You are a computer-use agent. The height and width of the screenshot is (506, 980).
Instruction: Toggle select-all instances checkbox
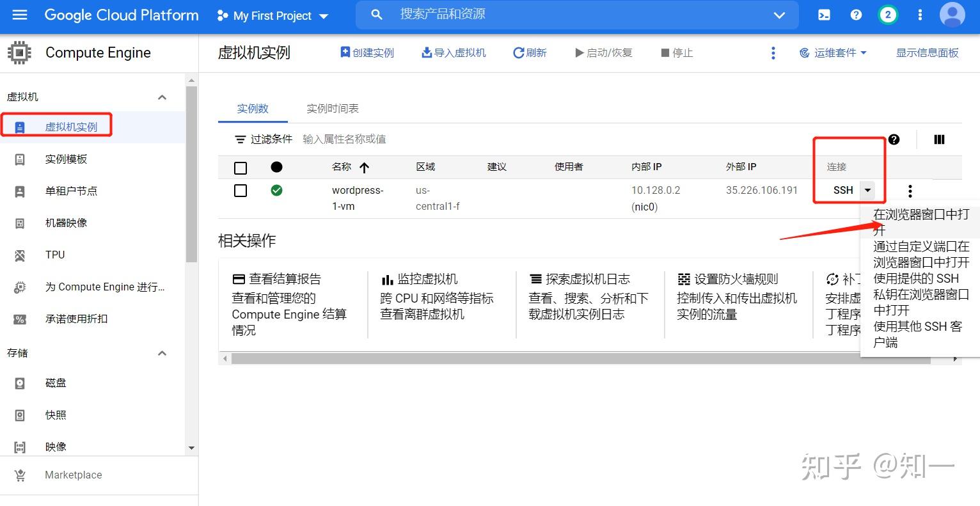point(241,168)
